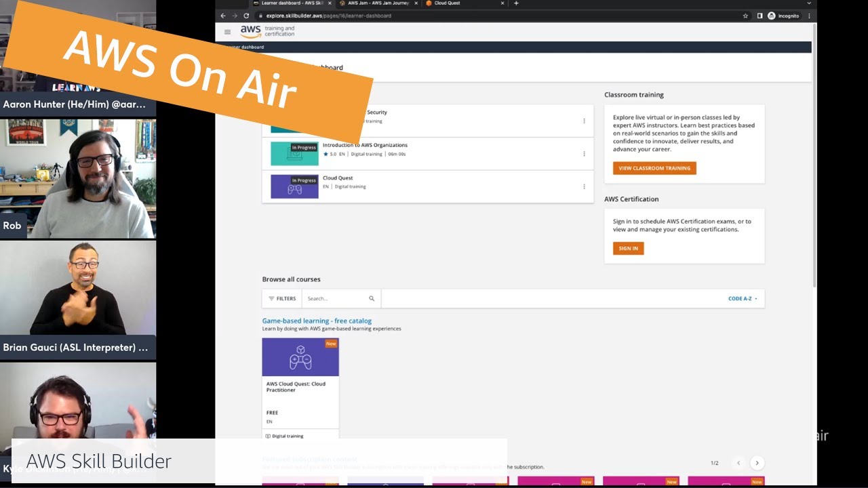Click Rob's video feed
868x488 pixels.
coord(78,179)
